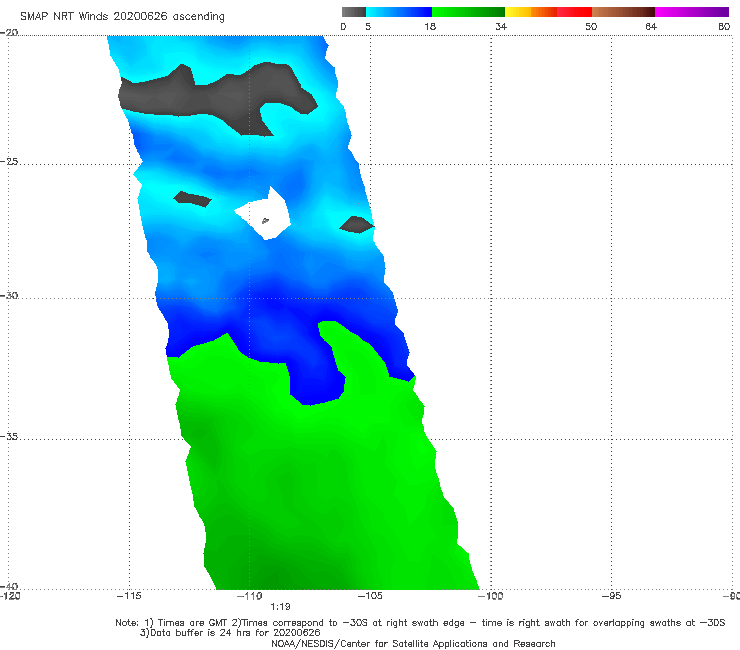Click the blue segment of the wind color bar
Viewport: 740px width, 650px height.
point(399,12)
